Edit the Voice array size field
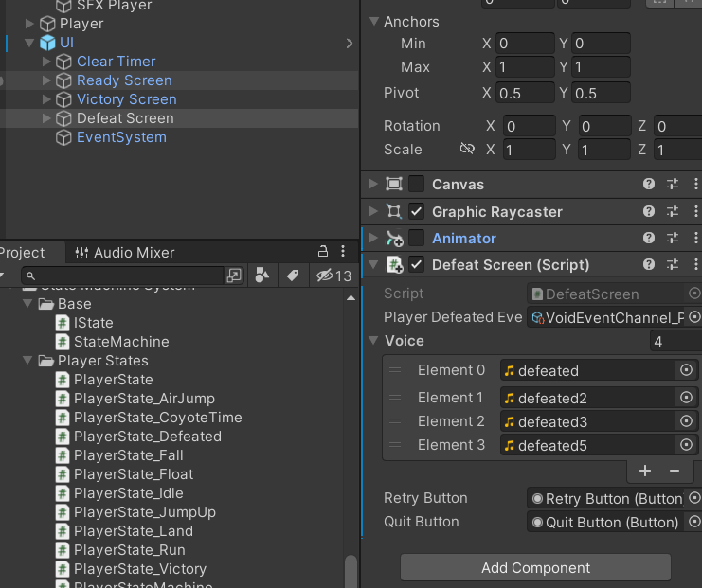This screenshot has height=588, width=702. 676,341
